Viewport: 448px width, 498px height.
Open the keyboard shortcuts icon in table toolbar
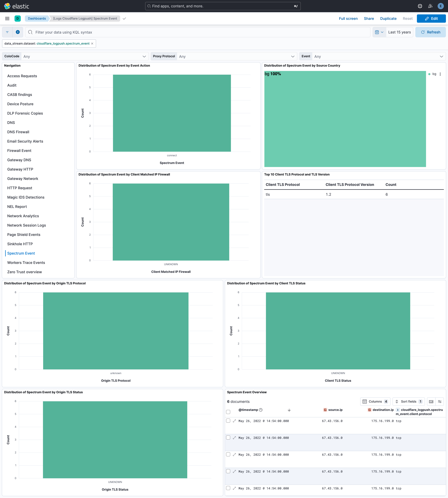coord(431,402)
